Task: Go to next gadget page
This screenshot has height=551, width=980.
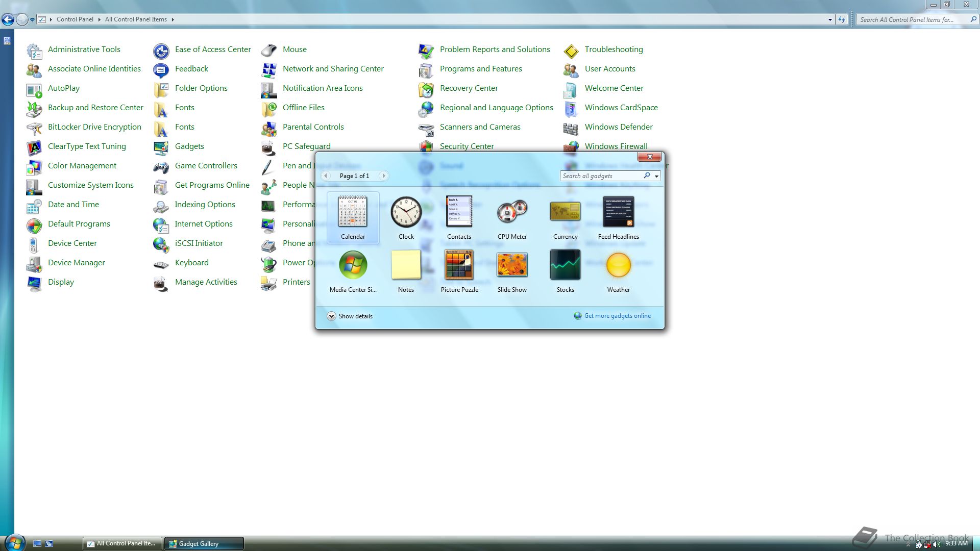Action: point(384,176)
